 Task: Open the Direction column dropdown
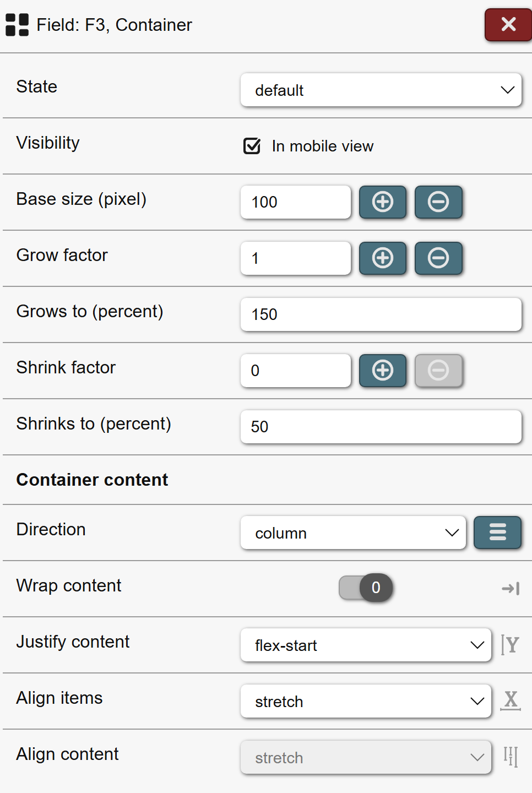point(353,533)
